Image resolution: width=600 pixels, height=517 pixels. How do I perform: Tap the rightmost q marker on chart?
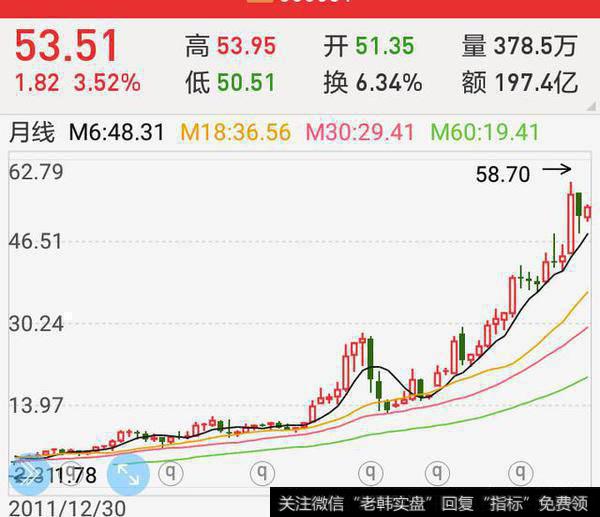tap(520, 473)
